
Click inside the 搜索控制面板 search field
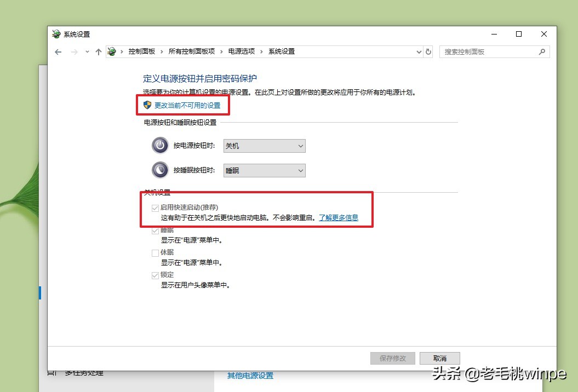482,51
